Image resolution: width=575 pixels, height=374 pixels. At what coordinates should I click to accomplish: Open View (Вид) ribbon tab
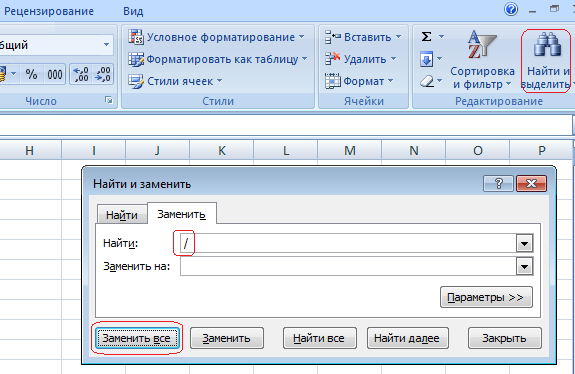tap(133, 11)
